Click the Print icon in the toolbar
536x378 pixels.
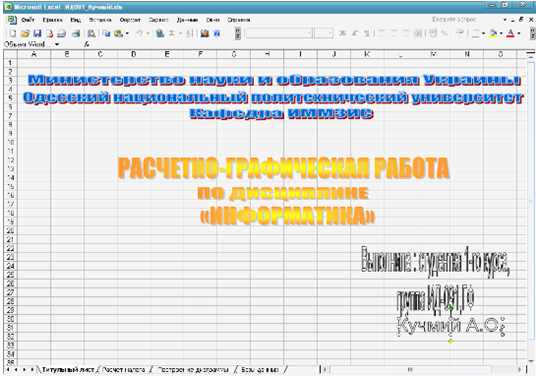(76, 33)
